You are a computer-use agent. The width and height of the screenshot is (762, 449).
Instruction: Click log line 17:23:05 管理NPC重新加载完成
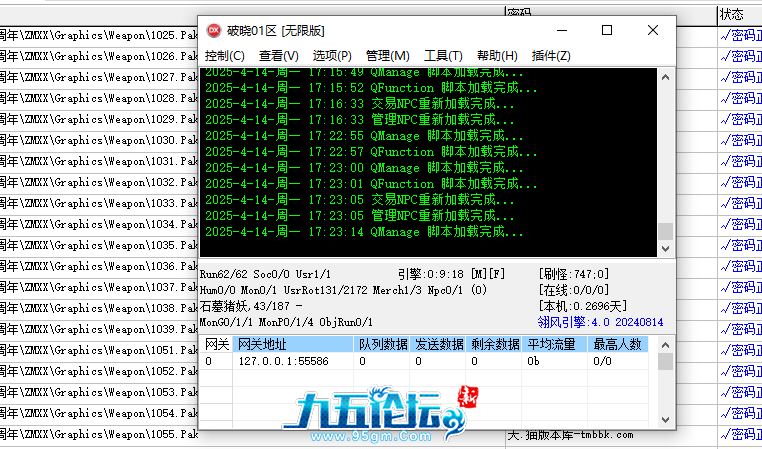359,216
